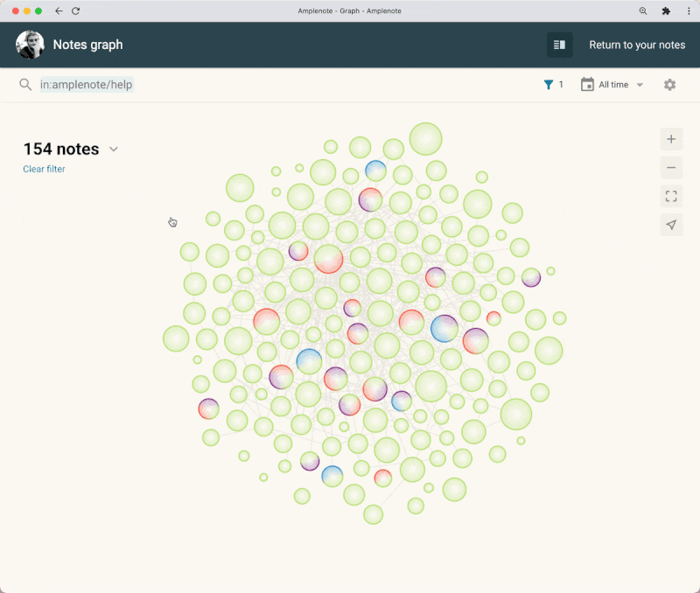The height and width of the screenshot is (593, 700).
Task: Toggle the sidebar panel layout icon
Action: tap(559, 45)
